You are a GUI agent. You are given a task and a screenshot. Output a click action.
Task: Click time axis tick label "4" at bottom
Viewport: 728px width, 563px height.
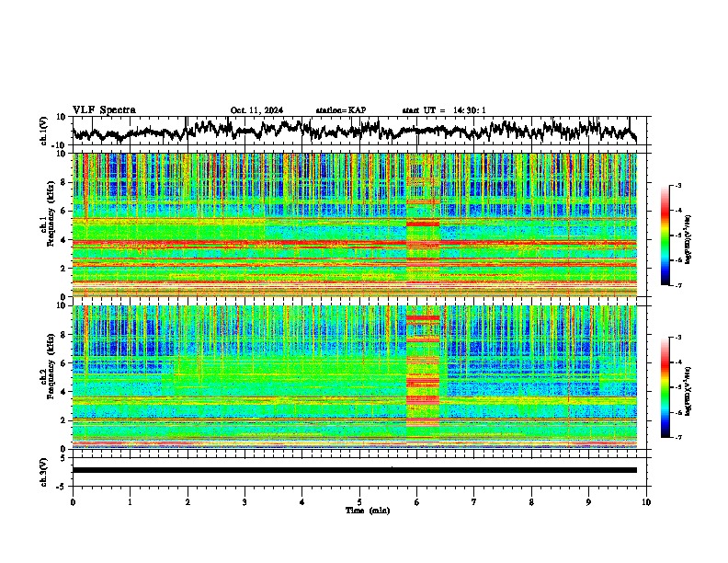pos(301,502)
